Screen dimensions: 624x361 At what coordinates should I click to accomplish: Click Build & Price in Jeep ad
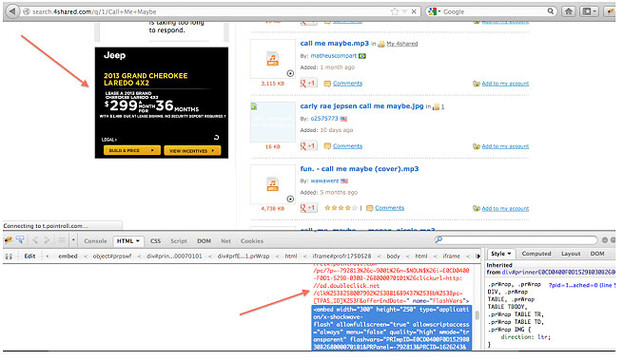pos(132,150)
